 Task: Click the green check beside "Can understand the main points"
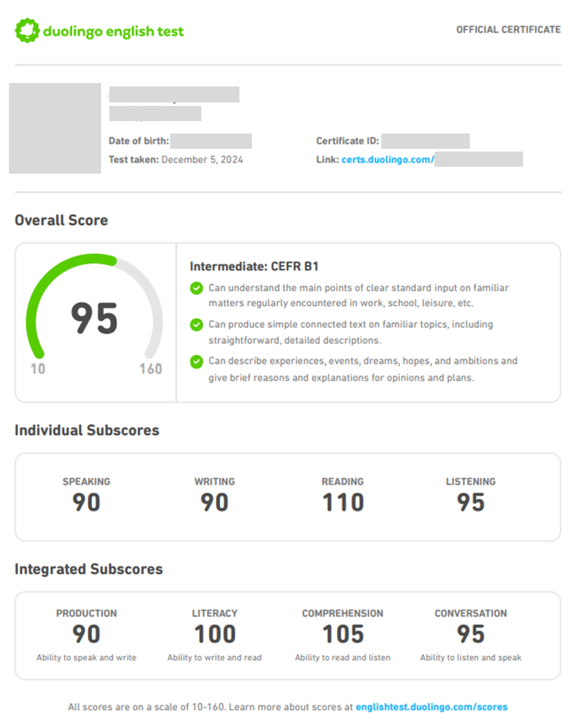pos(197,288)
